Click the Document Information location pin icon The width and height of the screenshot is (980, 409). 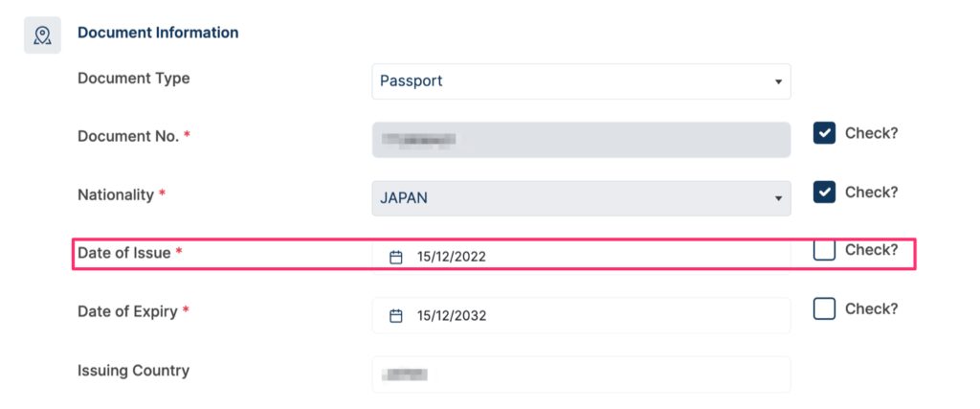pyautogui.click(x=42, y=35)
